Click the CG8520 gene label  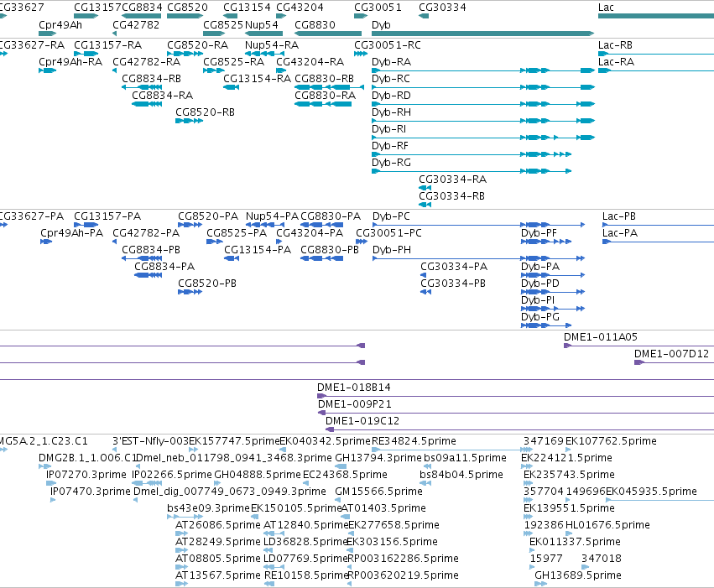point(188,8)
